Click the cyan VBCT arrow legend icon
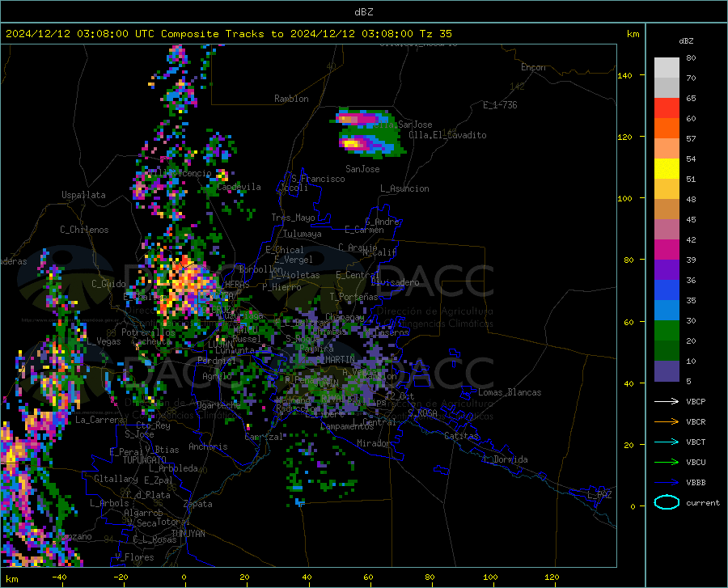 (667, 442)
